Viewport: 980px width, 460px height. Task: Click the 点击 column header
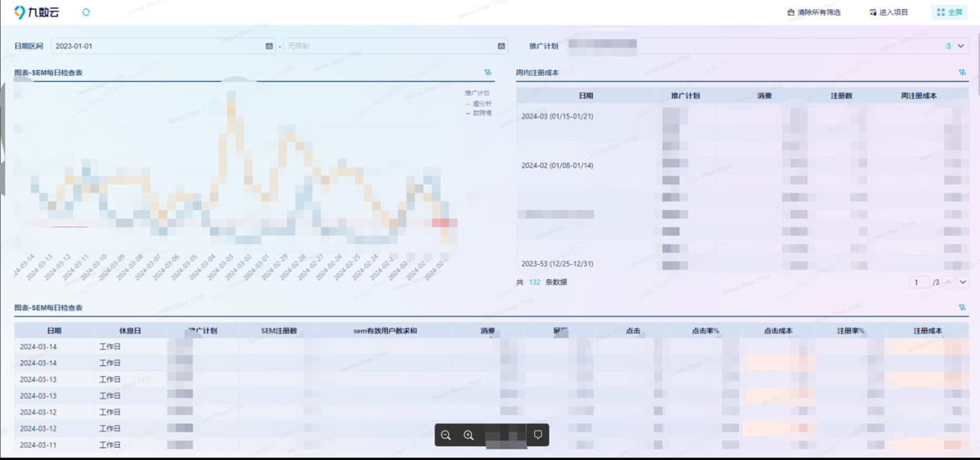click(x=633, y=331)
